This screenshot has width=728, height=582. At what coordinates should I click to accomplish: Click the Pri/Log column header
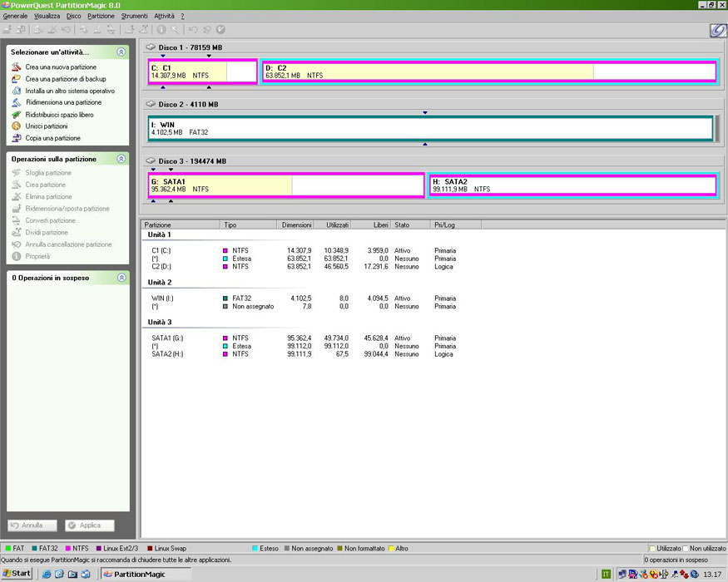tap(455, 224)
